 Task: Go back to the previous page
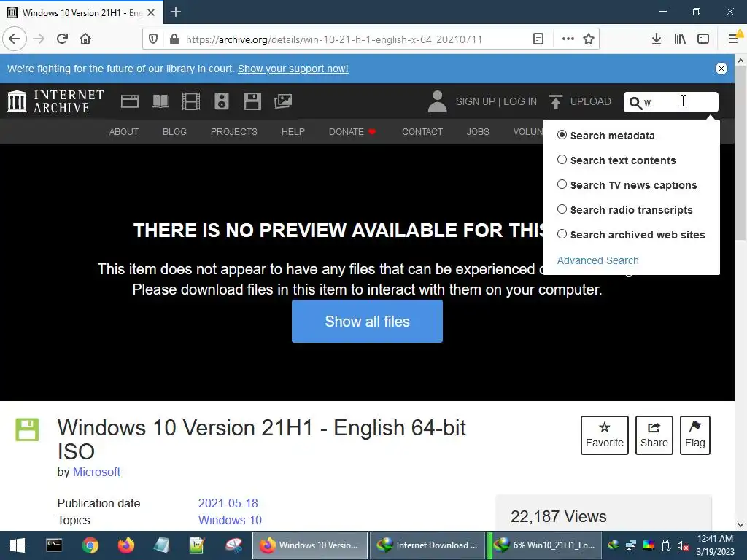(x=15, y=39)
